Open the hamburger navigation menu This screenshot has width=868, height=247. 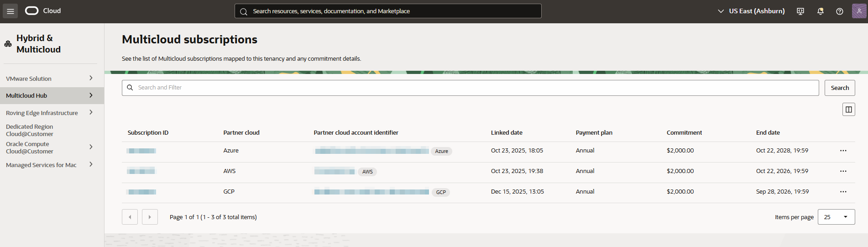[x=10, y=11]
